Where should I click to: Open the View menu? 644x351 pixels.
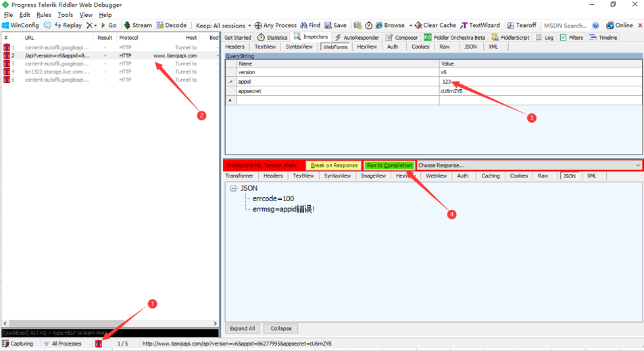click(x=86, y=15)
